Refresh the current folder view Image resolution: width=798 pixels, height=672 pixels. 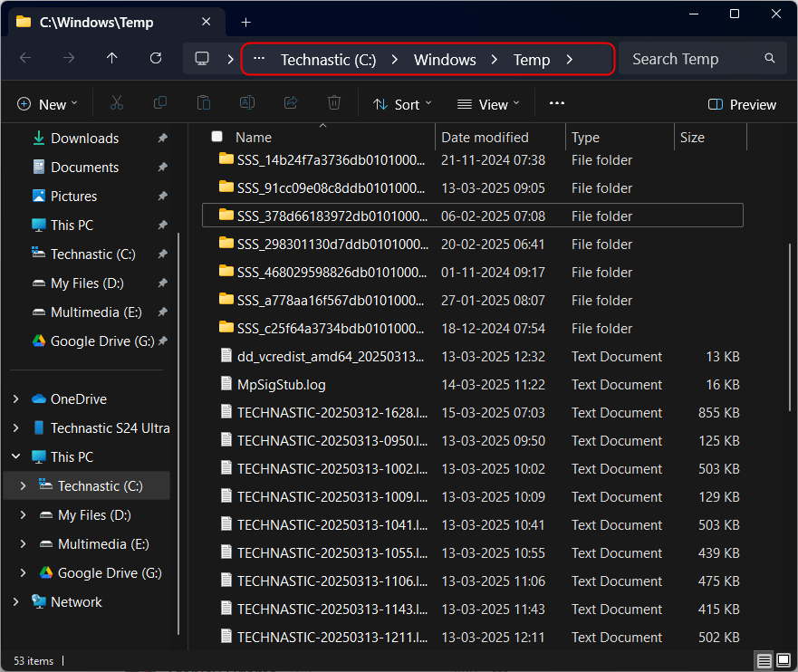[156, 59]
